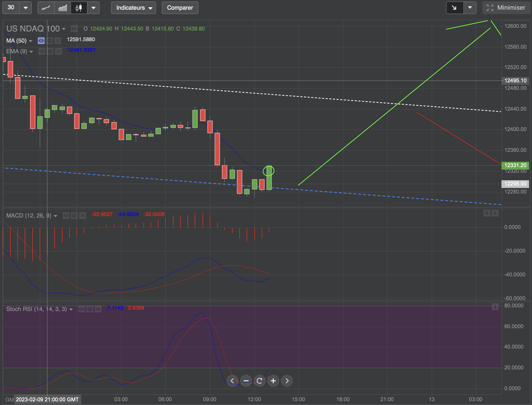
Task: Reset the chart with refresh icon
Action: (x=259, y=381)
